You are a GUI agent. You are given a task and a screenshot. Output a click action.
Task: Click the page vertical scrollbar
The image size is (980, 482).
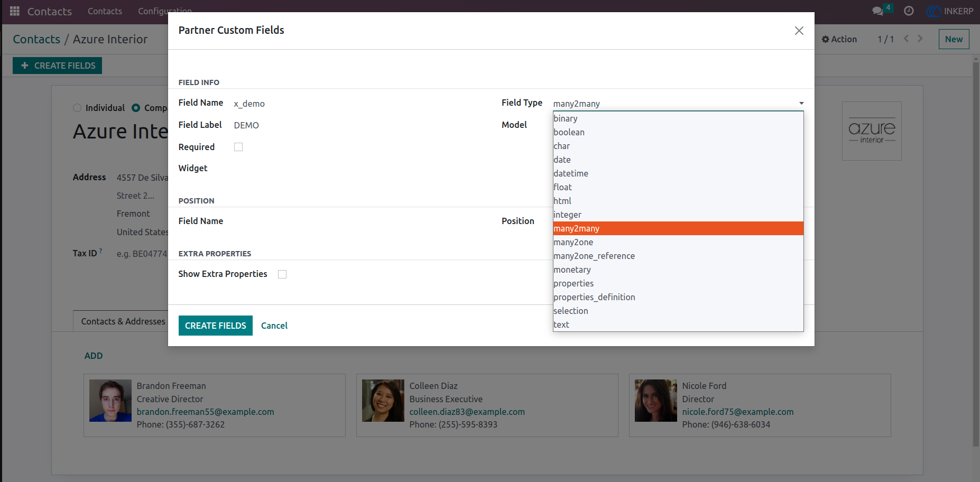coord(976,254)
